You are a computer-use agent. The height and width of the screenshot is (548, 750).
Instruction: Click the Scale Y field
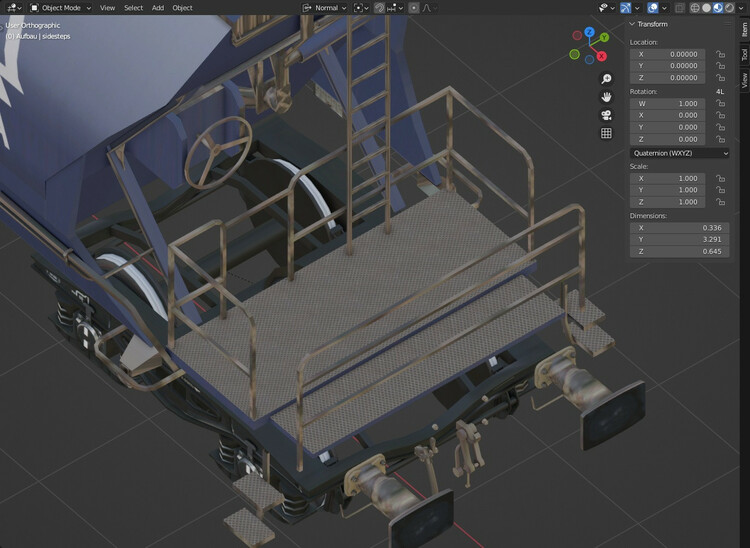coord(667,190)
